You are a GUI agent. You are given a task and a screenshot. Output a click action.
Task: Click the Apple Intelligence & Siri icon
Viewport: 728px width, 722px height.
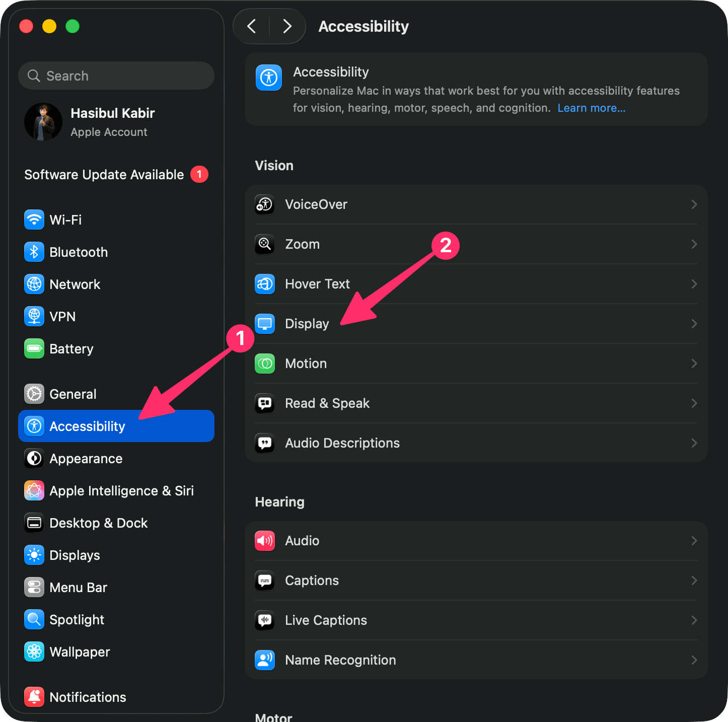[x=34, y=490]
